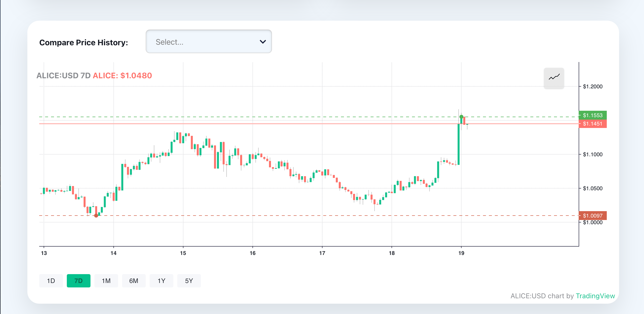Choose the 1Y time range

coord(161,281)
